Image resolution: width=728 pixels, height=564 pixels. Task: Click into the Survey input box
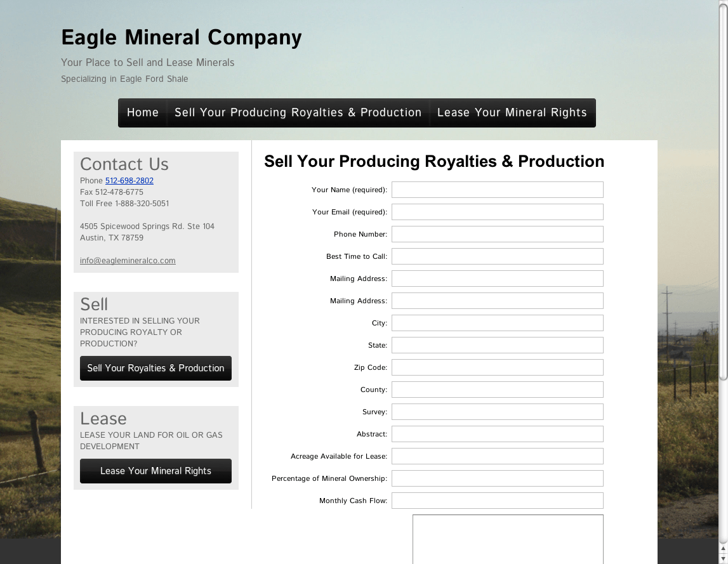pos(497,411)
